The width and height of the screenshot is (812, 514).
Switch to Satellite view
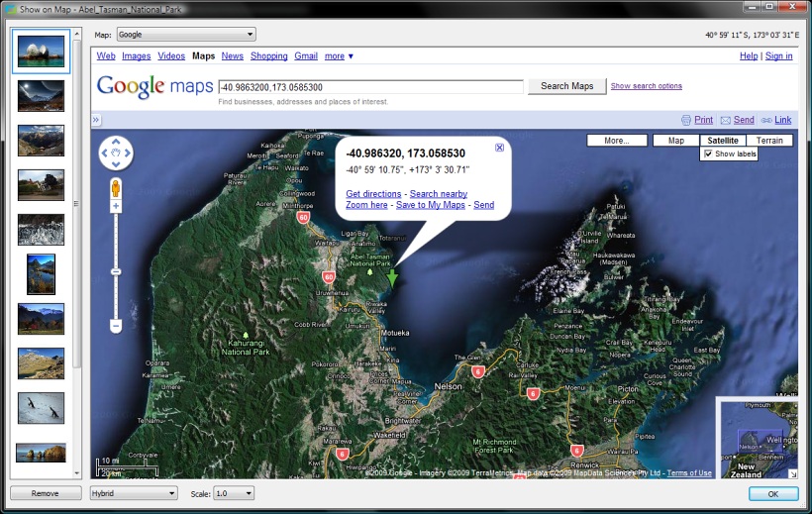723,141
